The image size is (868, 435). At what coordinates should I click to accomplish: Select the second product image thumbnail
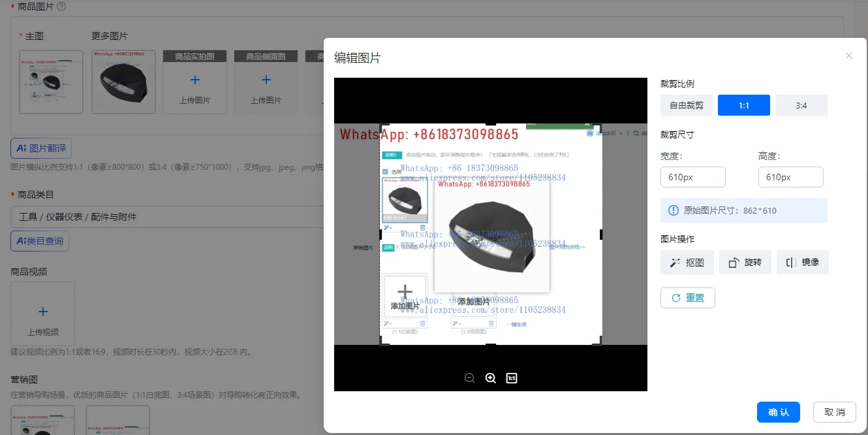[123, 82]
